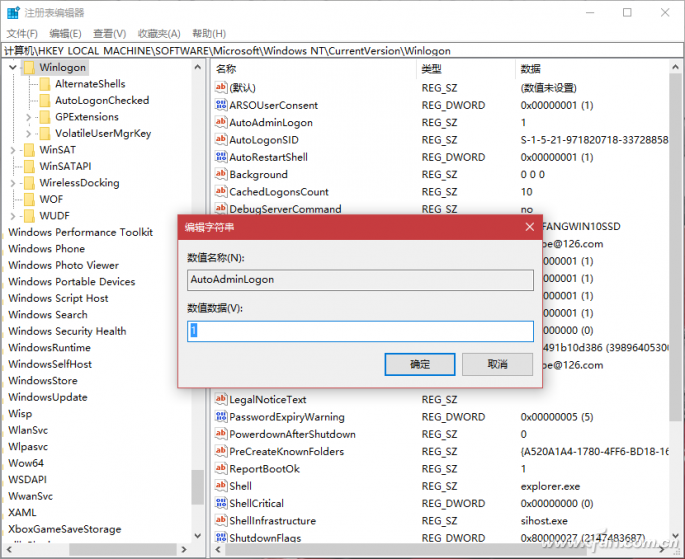Click the AutoLogonSID string value icon

click(x=221, y=140)
